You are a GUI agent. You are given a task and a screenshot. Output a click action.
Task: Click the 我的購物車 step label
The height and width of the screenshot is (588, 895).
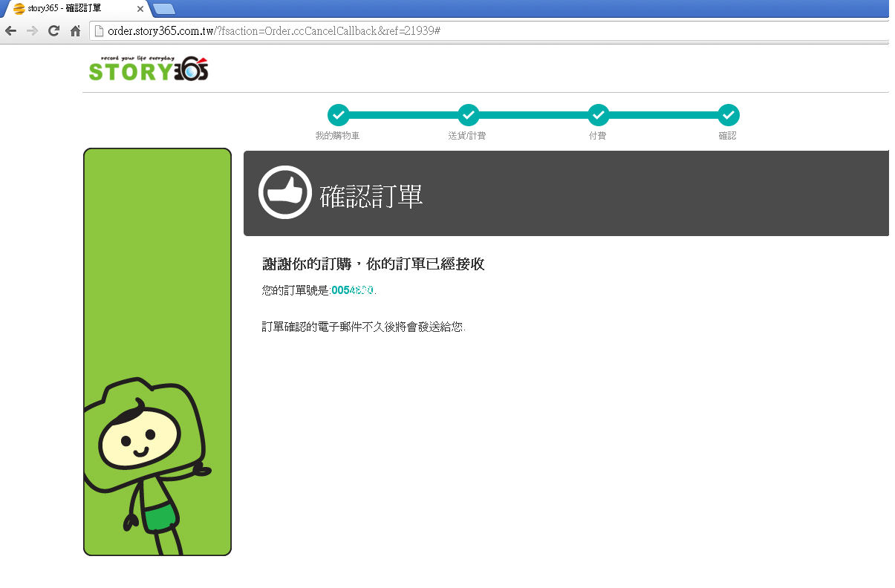[337, 136]
